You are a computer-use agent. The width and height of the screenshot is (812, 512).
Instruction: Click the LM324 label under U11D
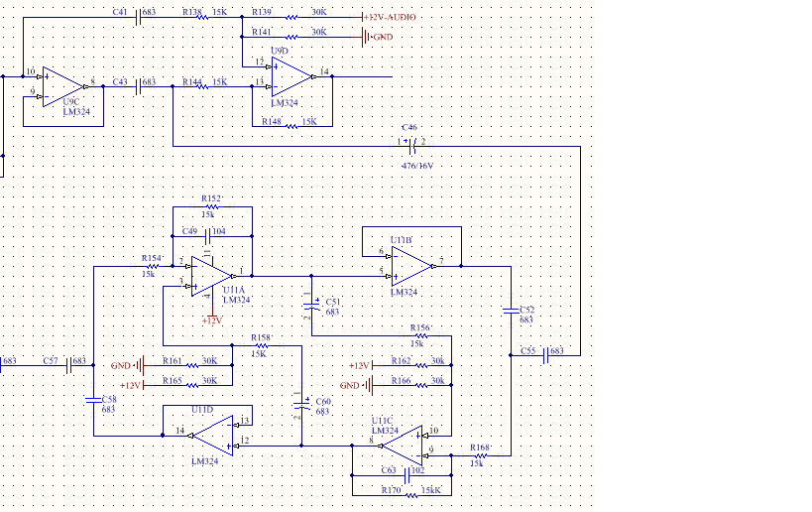(x=205, y=461)
